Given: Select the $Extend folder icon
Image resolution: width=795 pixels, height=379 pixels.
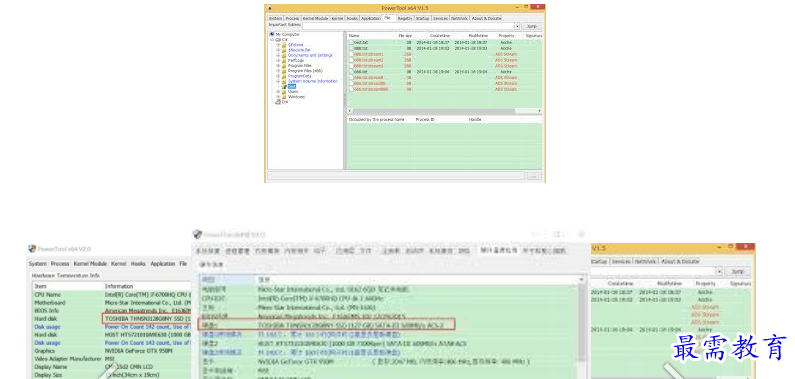Looking at the screenshot, I should (284, 45).
